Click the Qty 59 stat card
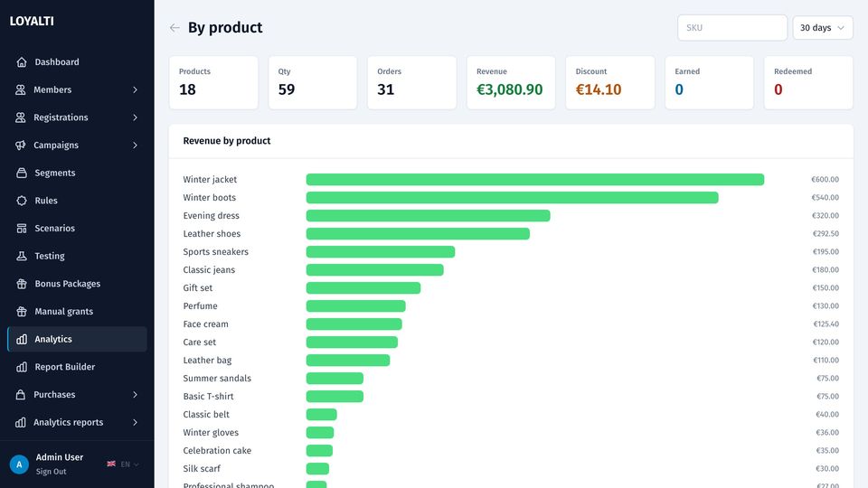 (x=313, y=82)
